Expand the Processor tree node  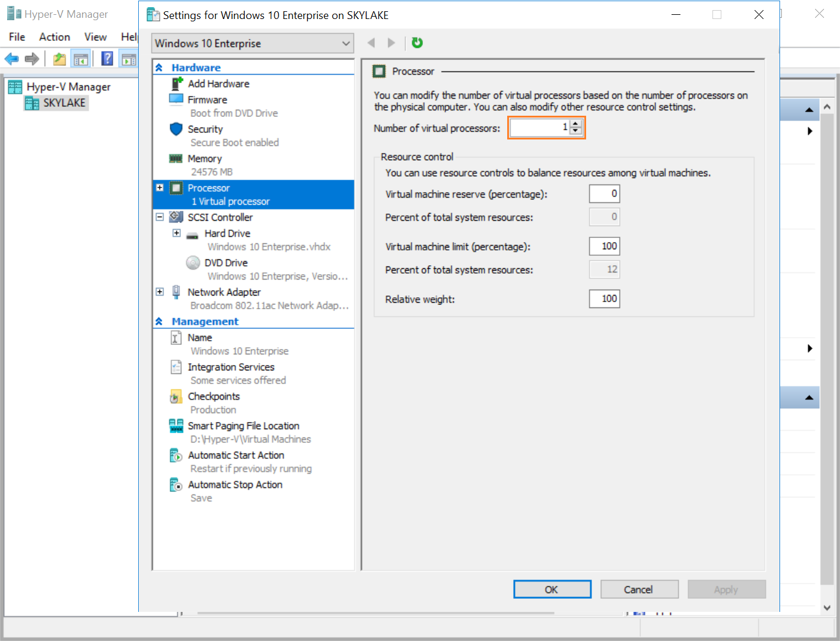click(x=160, y=188)
